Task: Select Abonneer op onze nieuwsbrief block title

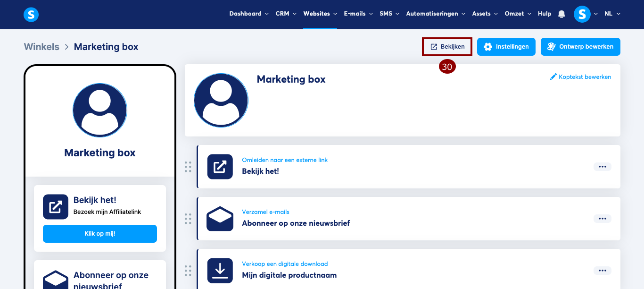Action: [x=296, y=223]
